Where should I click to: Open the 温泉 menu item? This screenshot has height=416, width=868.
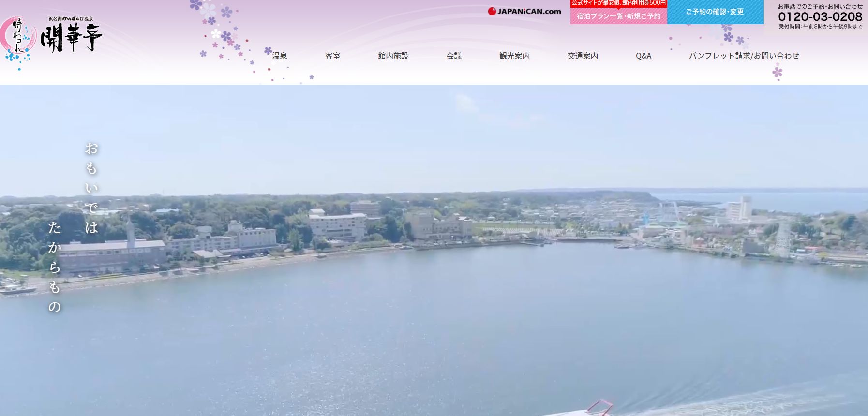coord(280,56)
